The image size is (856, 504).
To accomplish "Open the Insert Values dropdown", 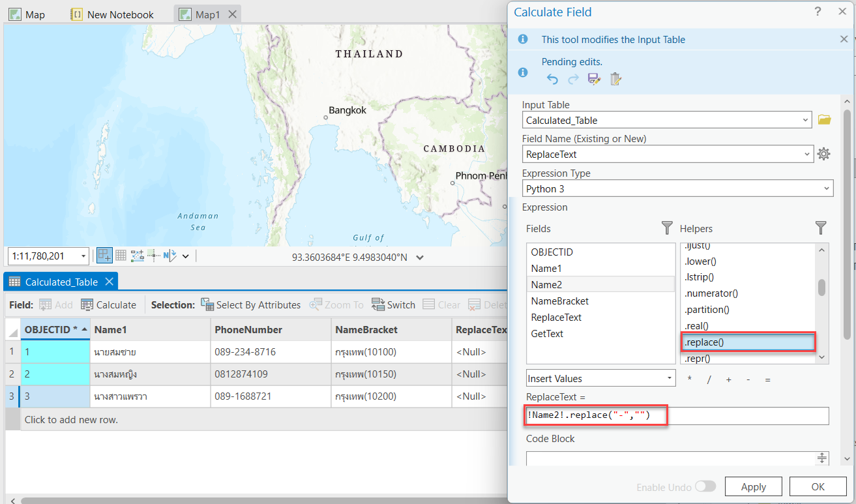I will [600, 378].
